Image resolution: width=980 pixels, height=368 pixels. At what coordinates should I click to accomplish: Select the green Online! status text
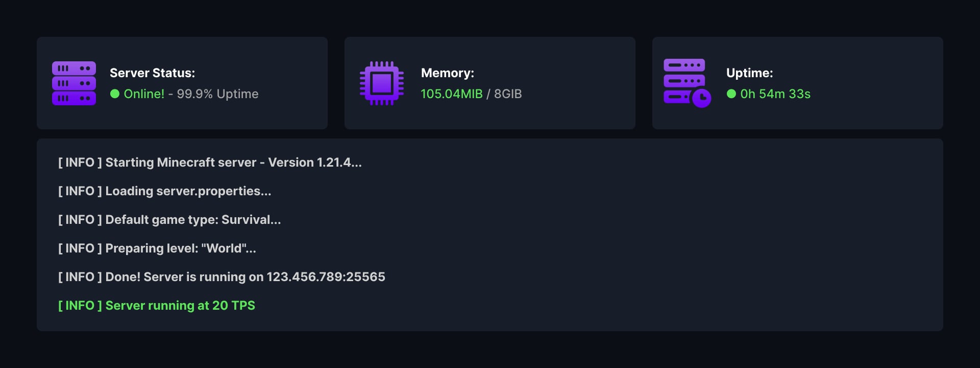coord(144,94)
